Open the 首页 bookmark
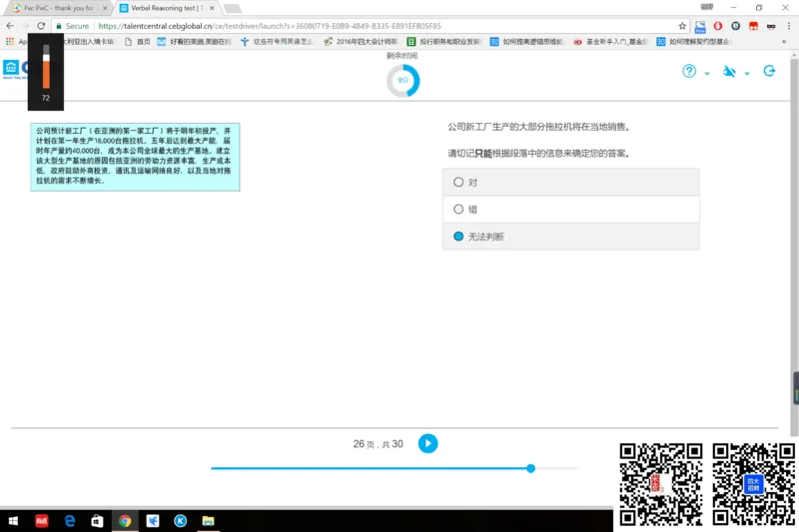 [138, 41]
